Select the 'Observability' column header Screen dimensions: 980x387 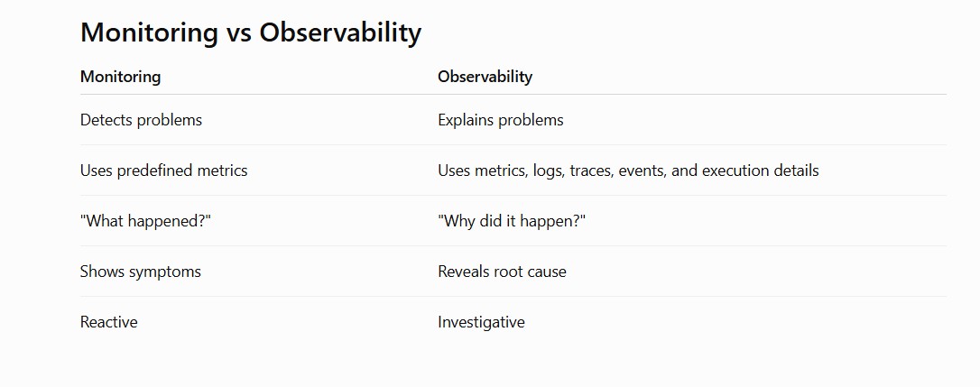[x=485, y=77]
